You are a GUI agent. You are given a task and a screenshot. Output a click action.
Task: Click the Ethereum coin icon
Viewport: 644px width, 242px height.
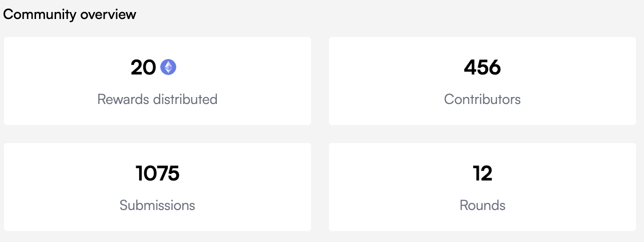point(168,67)
